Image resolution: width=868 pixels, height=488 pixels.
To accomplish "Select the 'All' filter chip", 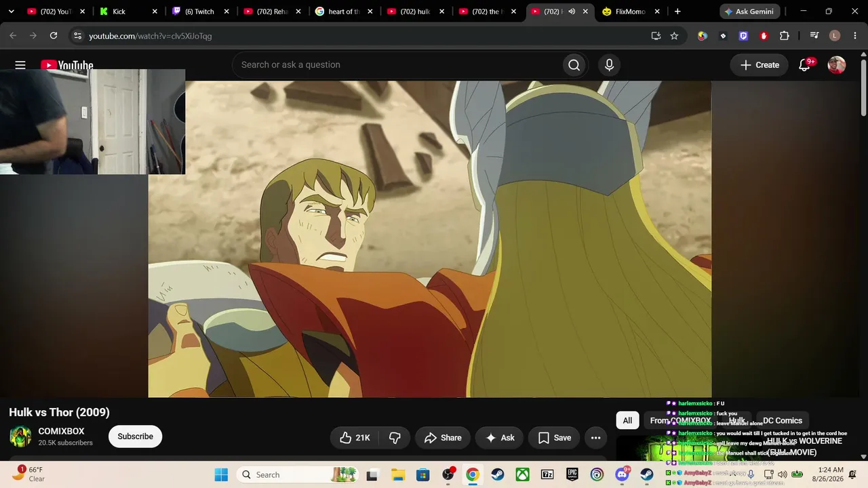I will (x=627, y=420).
